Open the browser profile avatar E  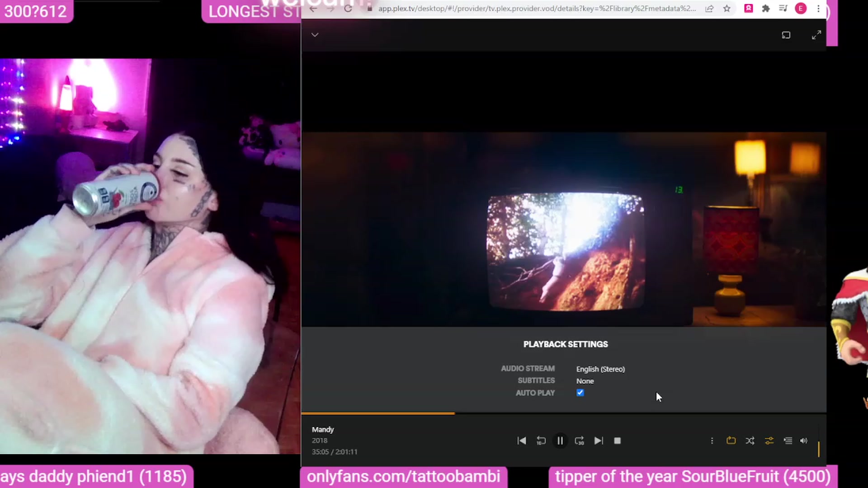tap(801, 8)
